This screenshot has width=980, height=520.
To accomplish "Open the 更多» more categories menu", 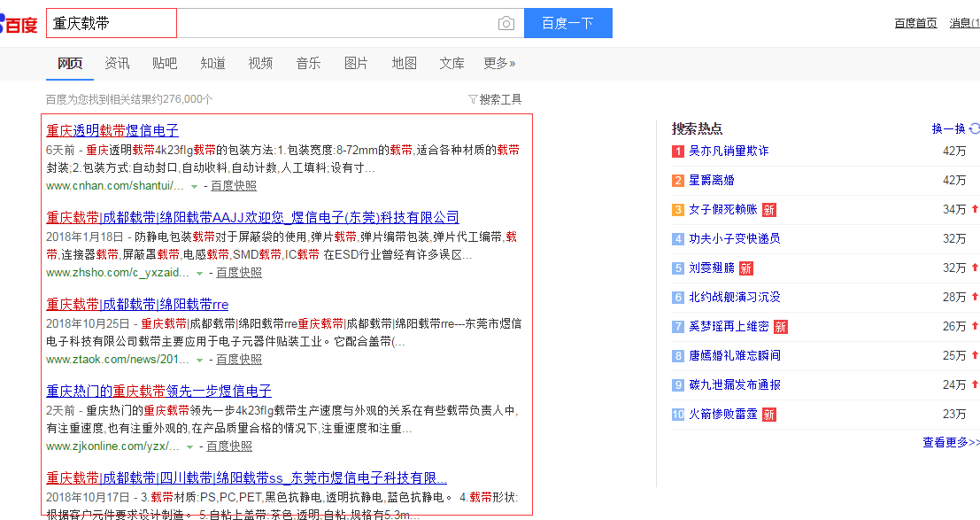I will tap(499, 63).
